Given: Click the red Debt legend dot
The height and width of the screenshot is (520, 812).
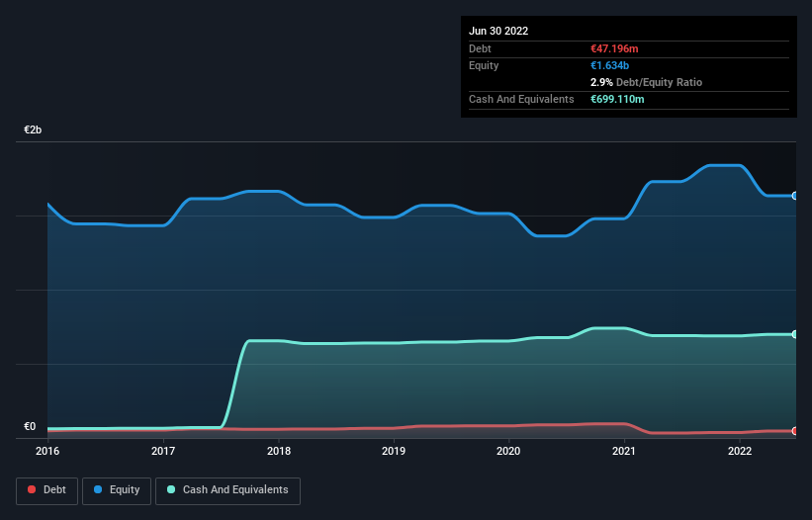Looking at the screenshot, I should [x=32, y=489].
